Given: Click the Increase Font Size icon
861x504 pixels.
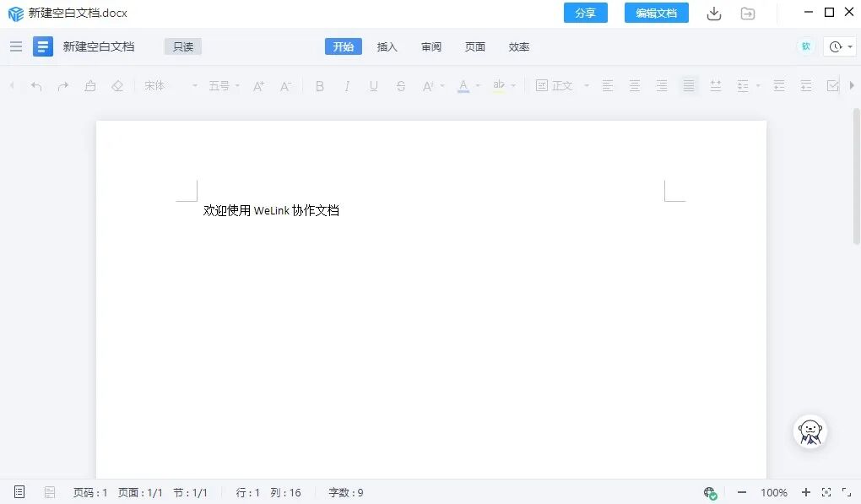Looking at the screenshot, I should 258,85.
